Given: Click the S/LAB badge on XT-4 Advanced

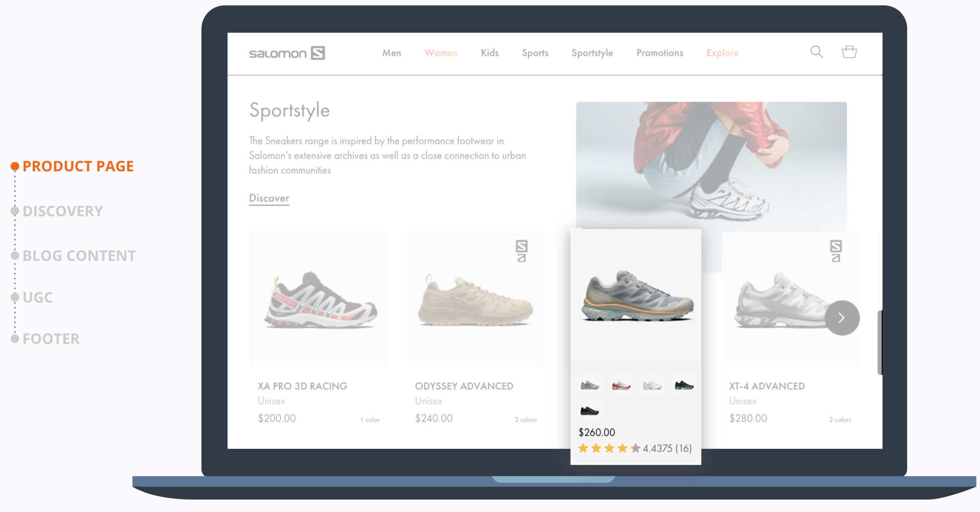Looking at the screenshot, I should (x=835, y=251).
